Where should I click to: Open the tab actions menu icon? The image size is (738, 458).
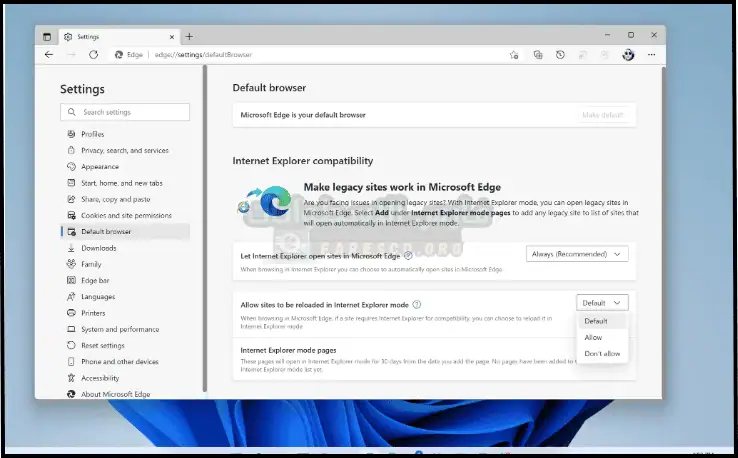pos(47,36)
